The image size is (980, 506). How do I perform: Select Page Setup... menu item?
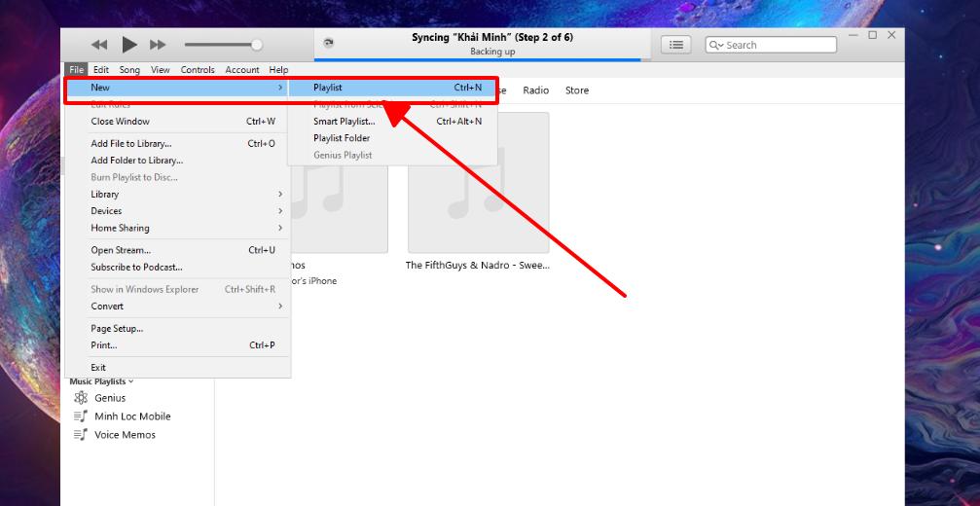click(177, 329)
